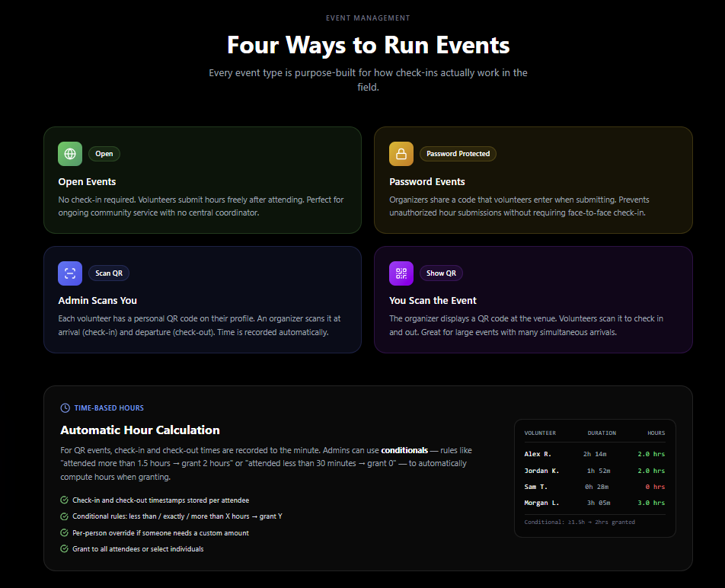Select the HOURS column heading
The height and width of the screenshot is (588, 725).
656,433
